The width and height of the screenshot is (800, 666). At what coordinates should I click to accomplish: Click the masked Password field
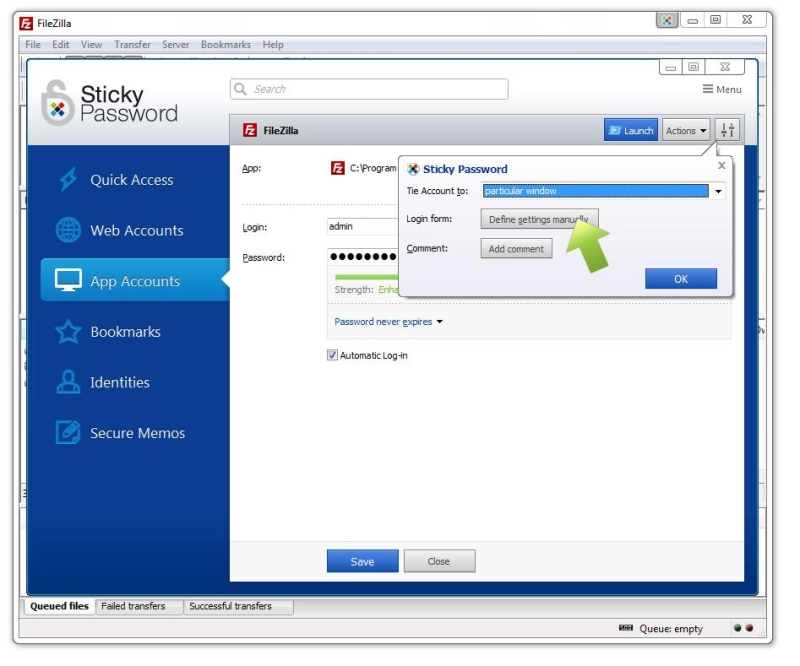[x=362, y=257]
